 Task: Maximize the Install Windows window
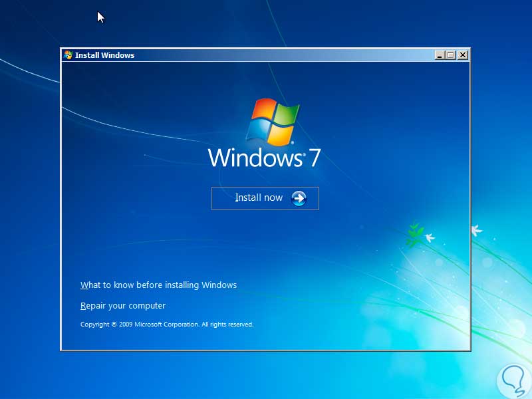[x=451, y=55]
